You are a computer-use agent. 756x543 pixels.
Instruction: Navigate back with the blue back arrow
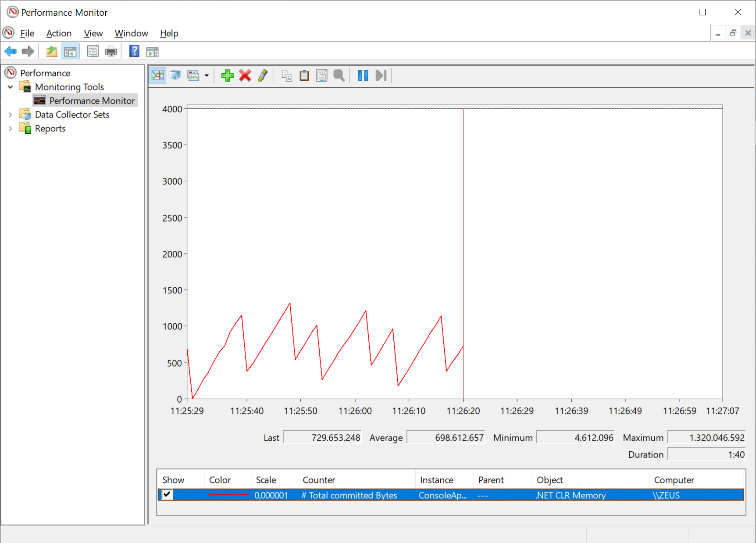pyautogui.click(x=10, y=51)
